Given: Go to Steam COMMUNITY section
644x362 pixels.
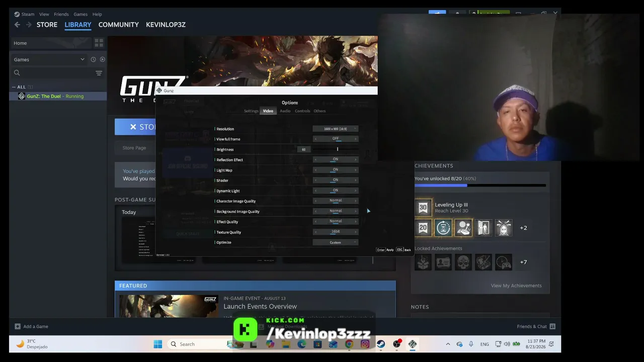Looking at the screenshot, I should click(119, 25).
